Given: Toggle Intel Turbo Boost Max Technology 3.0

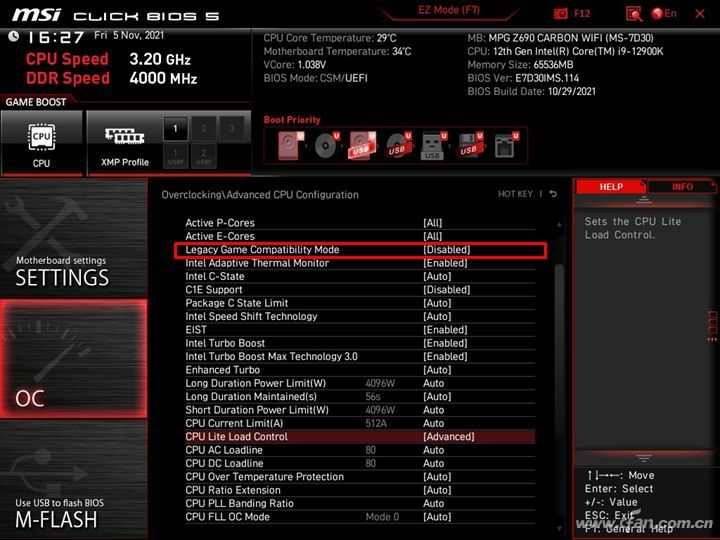Looking at the screenshot, I should coord(360,356).
